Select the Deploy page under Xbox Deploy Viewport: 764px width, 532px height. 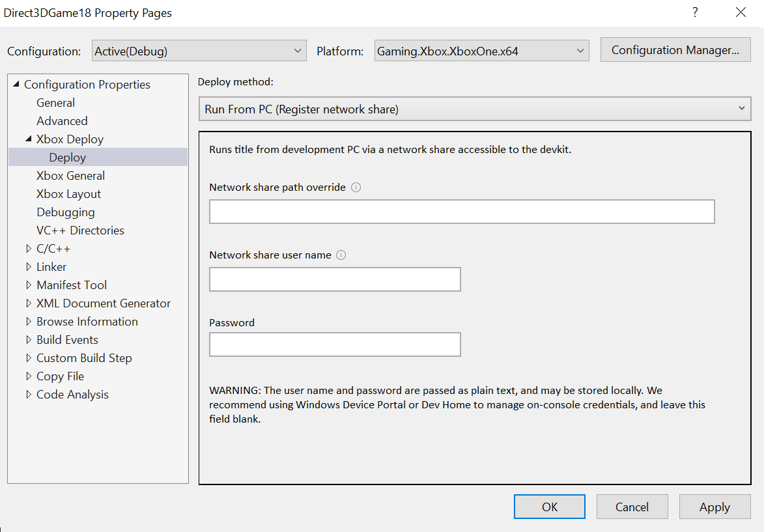point(67,158)
